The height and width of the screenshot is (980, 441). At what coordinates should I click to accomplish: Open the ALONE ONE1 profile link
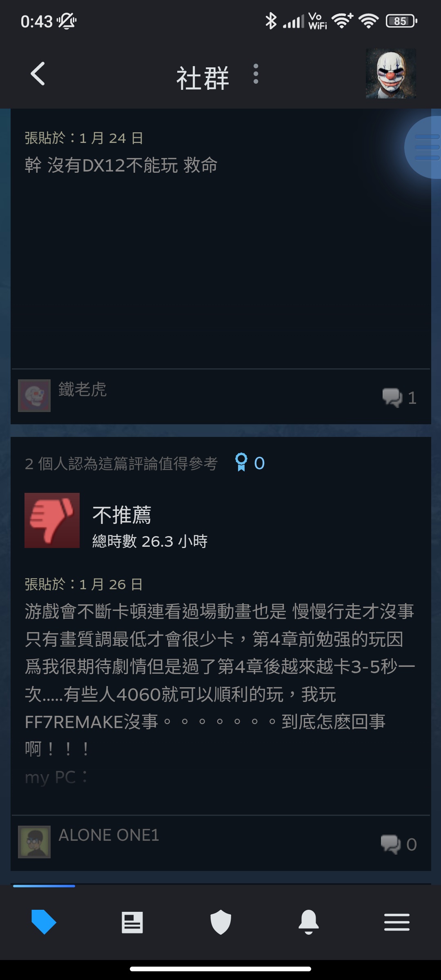pos(109,835)
